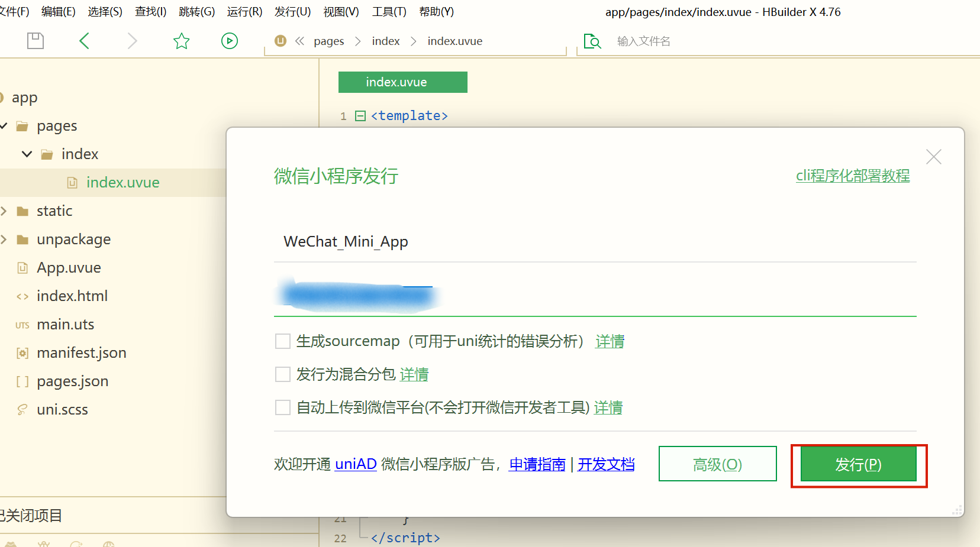The width and height of the screenshot is (980, 547).
Task: Open 详情 link for sourcemap option
Action: tap(610, 341)
